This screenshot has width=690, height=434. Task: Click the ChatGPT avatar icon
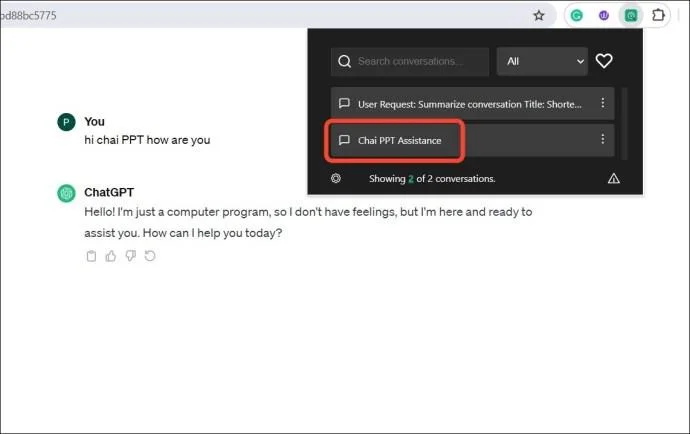[x=66, y=193]
